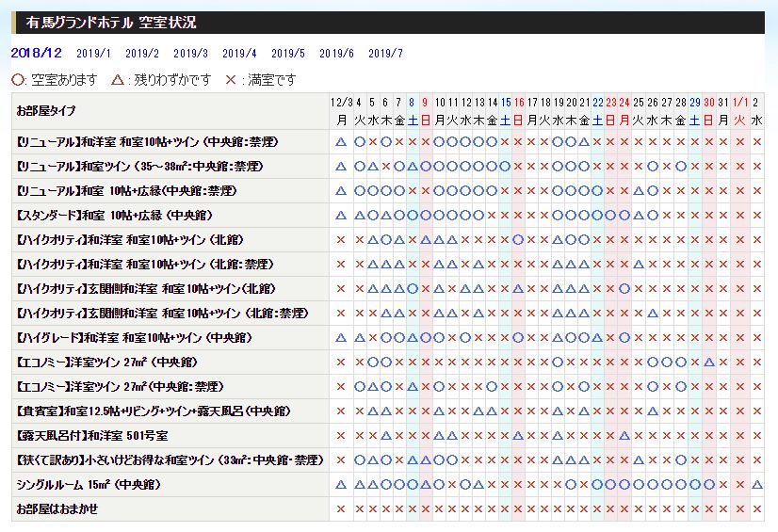Click the Dec 7 triangle for 玄関側和洋室 (北館:禁煙)

(399, 314)
